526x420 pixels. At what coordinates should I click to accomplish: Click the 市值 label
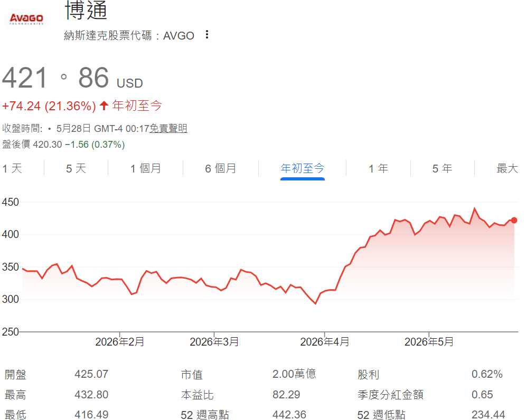tap(192, 375)
